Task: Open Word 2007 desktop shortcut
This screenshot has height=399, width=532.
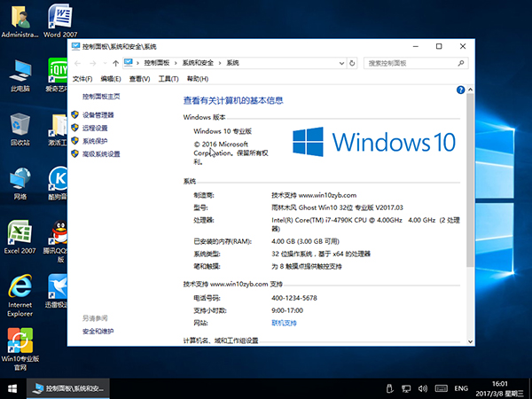Action: [61, 20]
